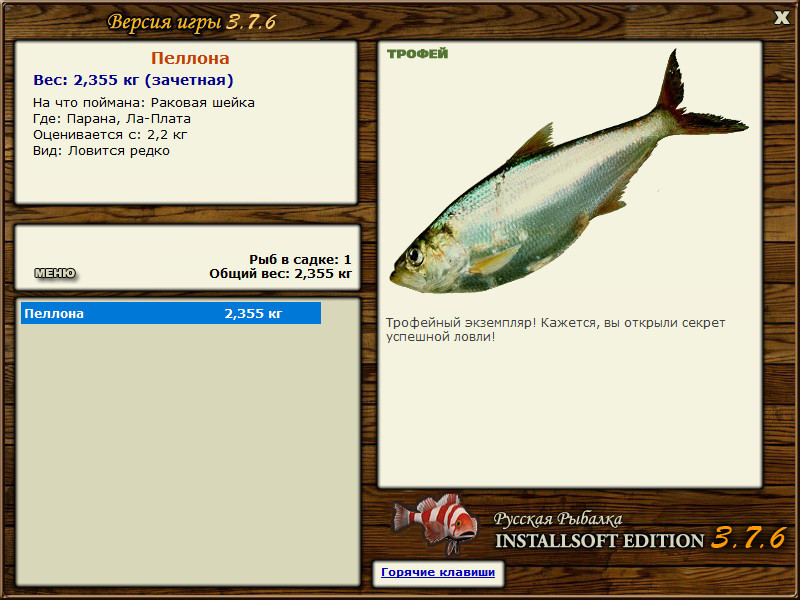Open the Горячие клавиши link
The width and height of the screenshot is (800, 600).
point(438,572)
